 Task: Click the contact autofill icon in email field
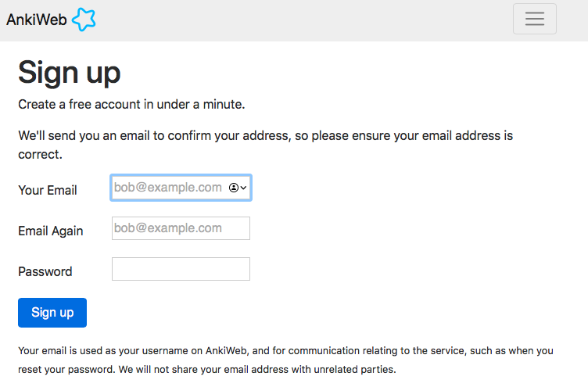click(234, 188)
